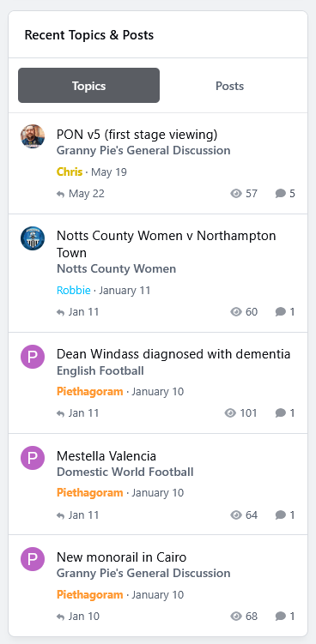Viewport: 316px width, 644px height.
Task: Click the avatar beside New monorail in Cairo
Action: (33, 559)
